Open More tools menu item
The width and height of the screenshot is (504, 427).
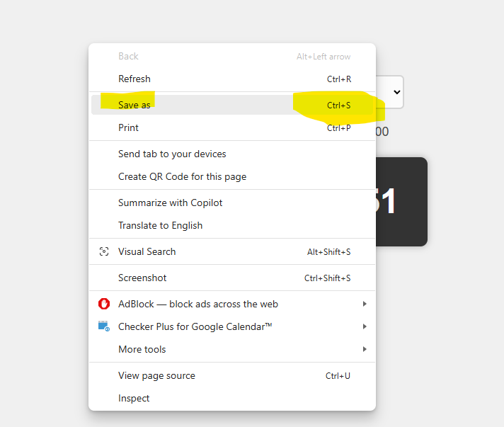[142, 349]
